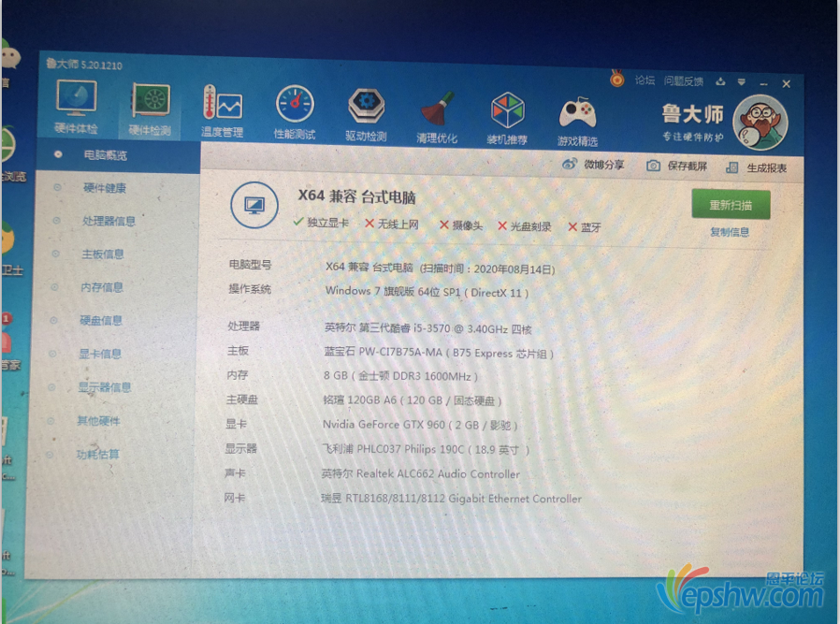Image resolution: width=840 pixels, height=624 pixels.
Task: Click the 无线上网 status item
Action: coord(392,224)
